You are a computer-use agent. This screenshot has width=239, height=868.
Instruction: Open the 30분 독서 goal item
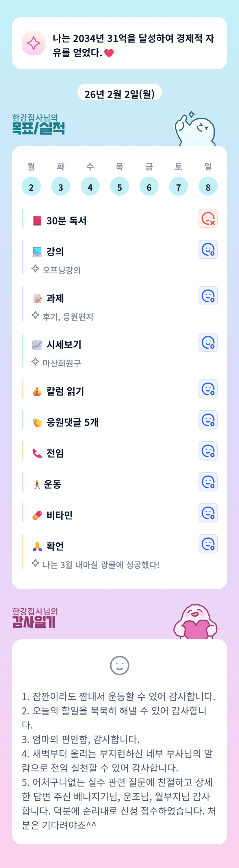(66, 221)
